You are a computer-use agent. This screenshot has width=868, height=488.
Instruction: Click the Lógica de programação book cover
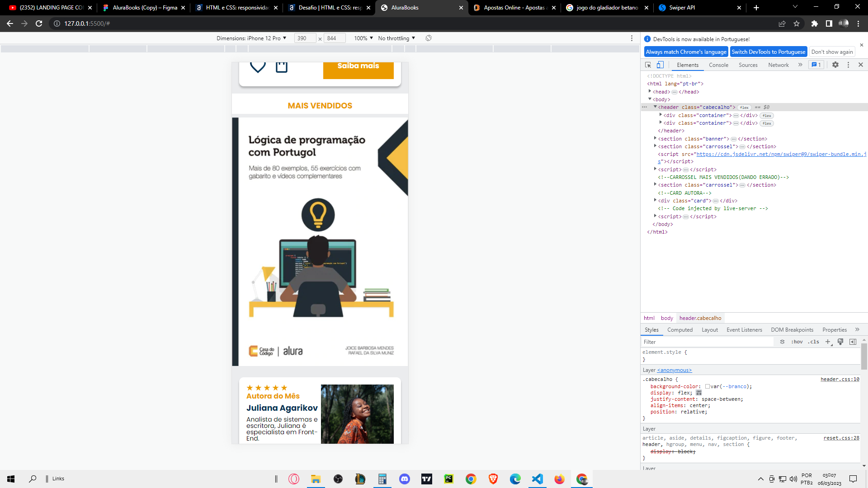(320, 242)
